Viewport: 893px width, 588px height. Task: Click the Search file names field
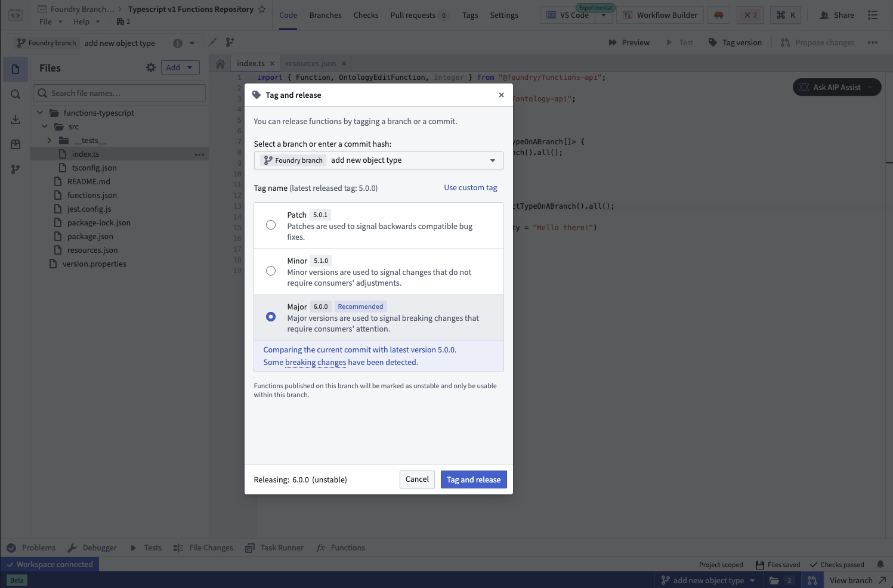click(x=119, y=93)
